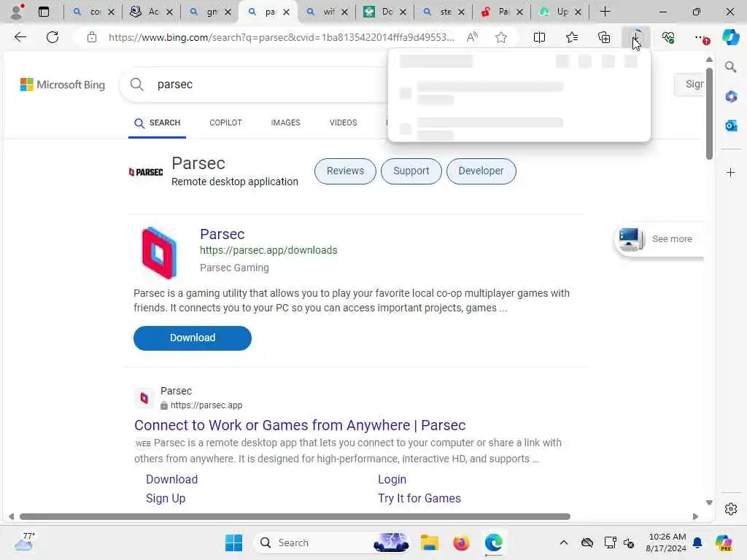Go back using the browser back arrow
Viewport: 747px width, 560px height.
(20, 37)
